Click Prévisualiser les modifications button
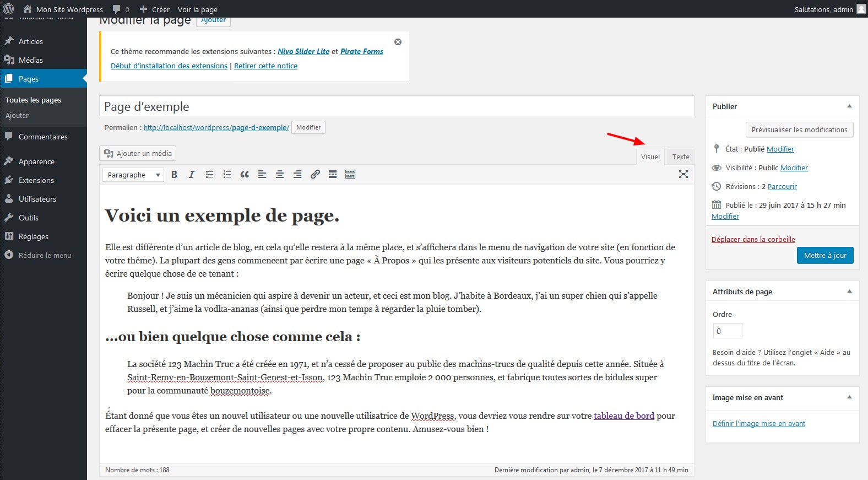 pyautogui.click(x=800, y=130)
